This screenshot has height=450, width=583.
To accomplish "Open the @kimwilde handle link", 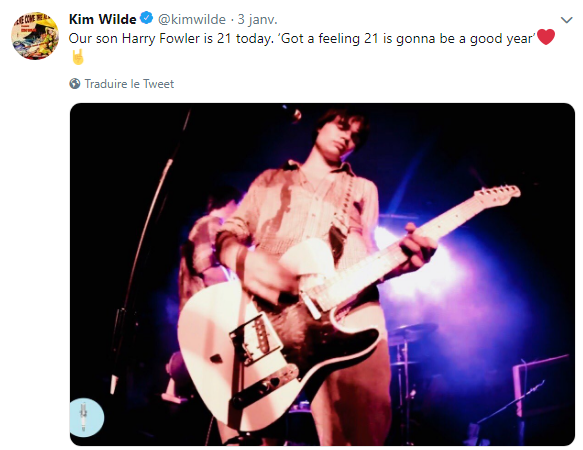I will coord(191,19).
